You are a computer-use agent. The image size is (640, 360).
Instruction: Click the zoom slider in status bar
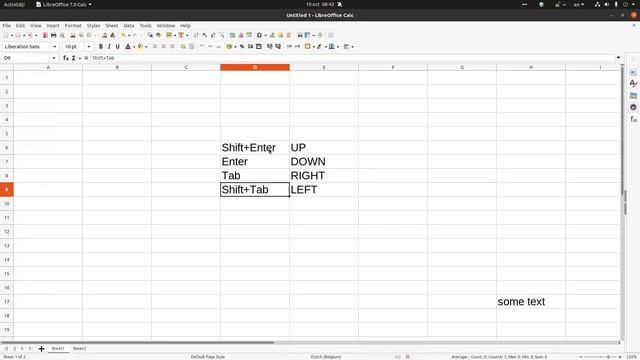(600, 357)
